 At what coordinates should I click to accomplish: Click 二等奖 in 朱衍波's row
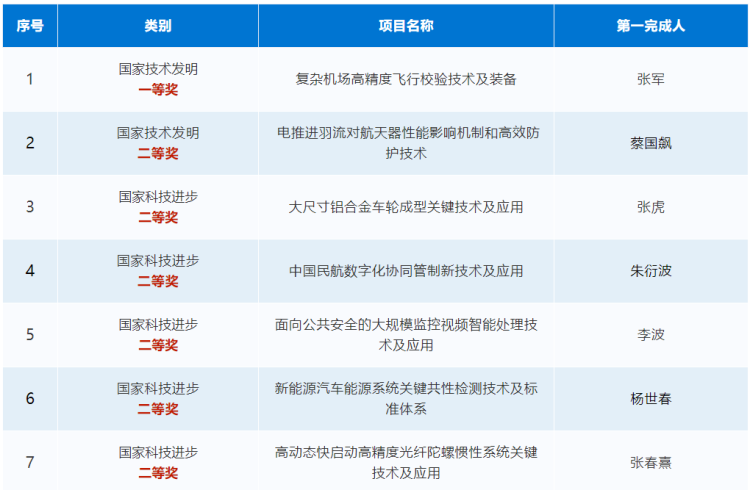click(x=158, y=281)
